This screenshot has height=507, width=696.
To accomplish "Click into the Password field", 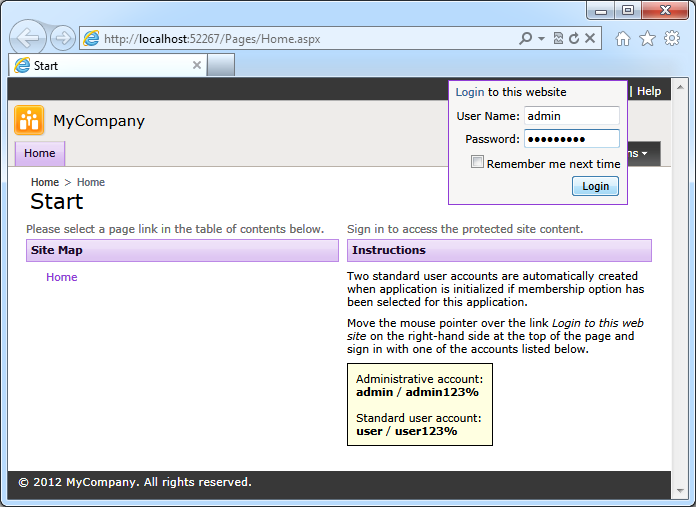I will coord(571,139).
